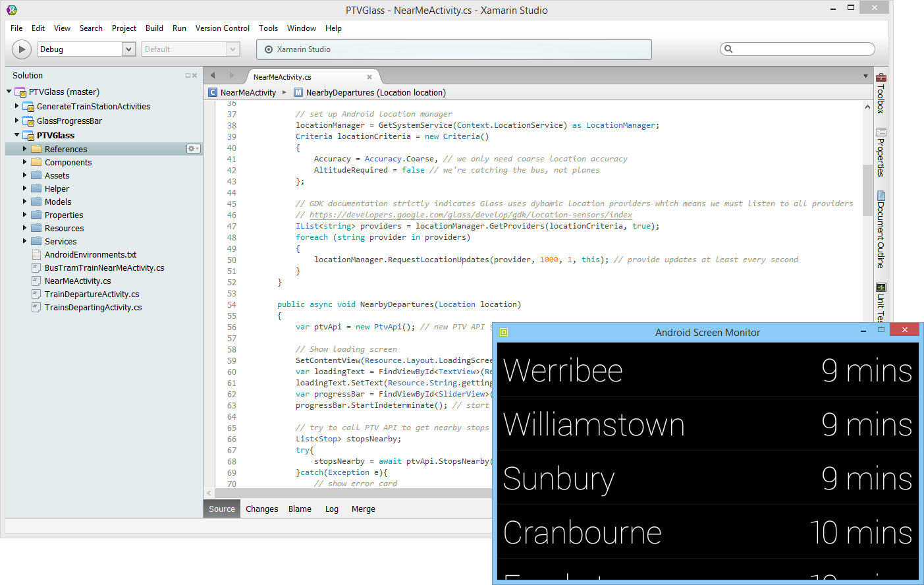Navigate back in editor history
Viewport: 924px width, 585px height.
point(213,75)
